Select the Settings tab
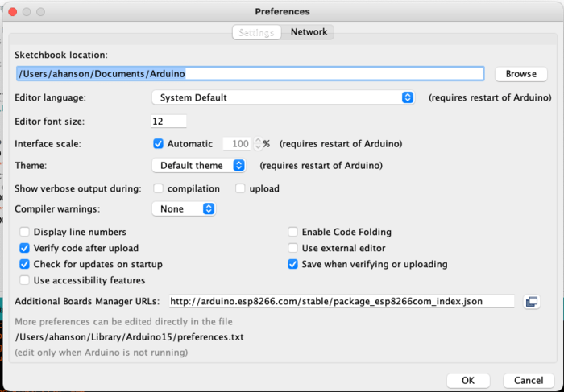 click(x=255, y=32)
